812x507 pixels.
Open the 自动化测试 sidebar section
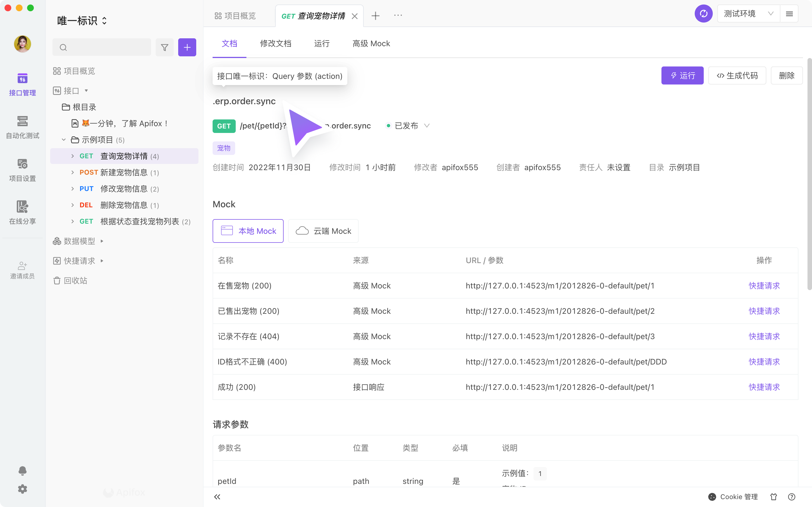point(23,127)
